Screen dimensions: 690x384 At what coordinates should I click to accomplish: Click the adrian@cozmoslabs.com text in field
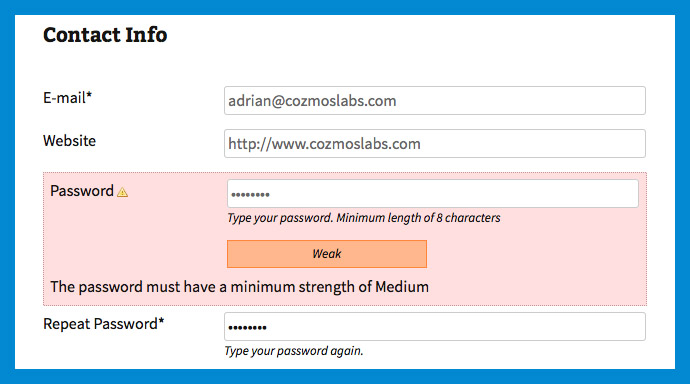pyautogui.click(x=312, y=101)
